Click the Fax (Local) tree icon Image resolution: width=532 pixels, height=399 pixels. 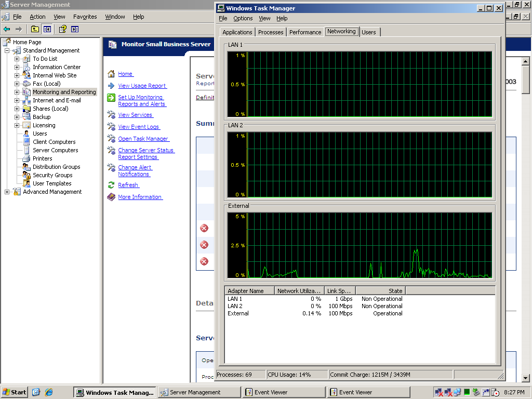26,84
